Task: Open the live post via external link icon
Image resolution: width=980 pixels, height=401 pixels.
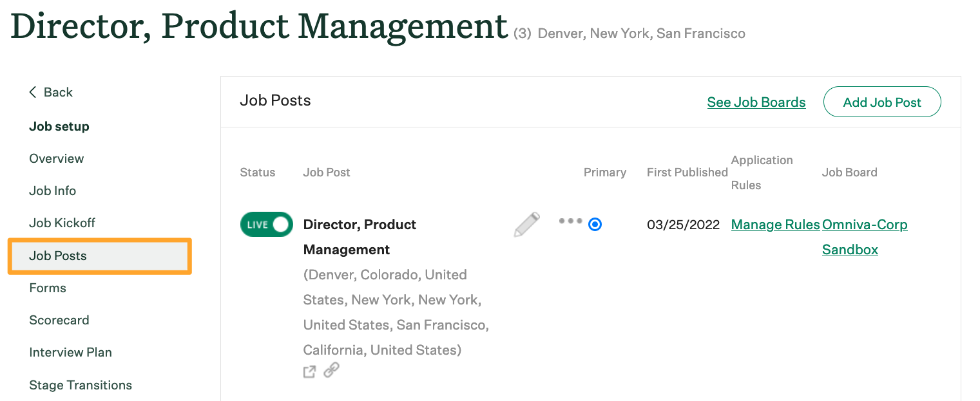Action: 310,371
